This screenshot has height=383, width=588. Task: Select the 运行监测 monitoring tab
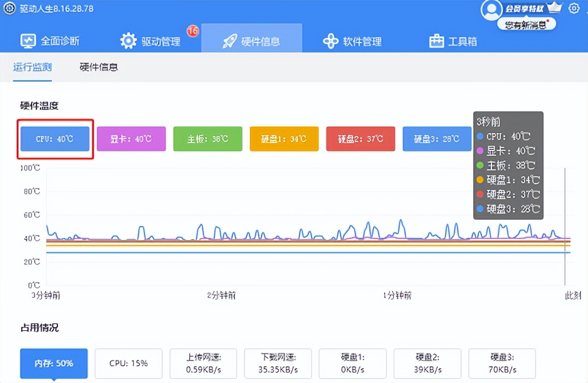pos(32,67)
